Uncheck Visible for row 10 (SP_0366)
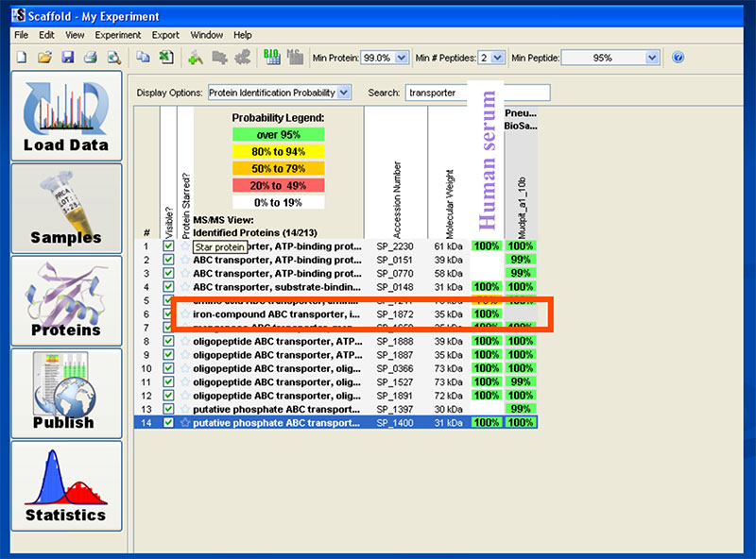 (168, 368)
